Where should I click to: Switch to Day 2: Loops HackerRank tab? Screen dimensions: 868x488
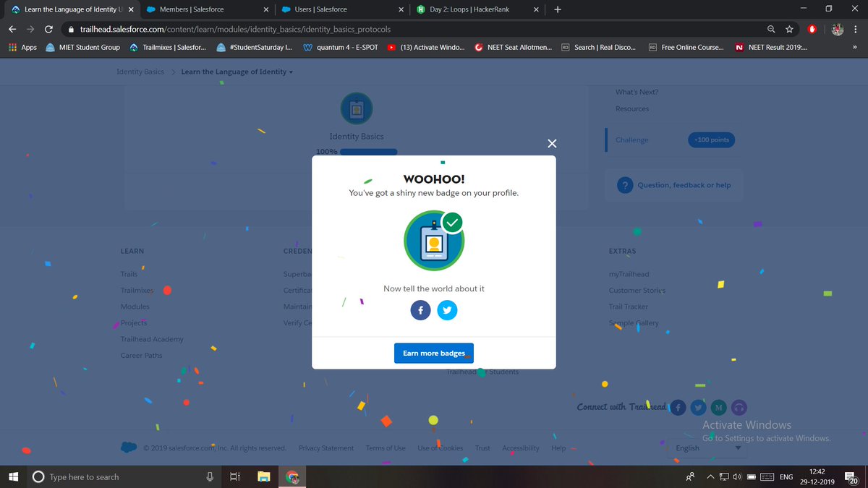tap(477, 9)
